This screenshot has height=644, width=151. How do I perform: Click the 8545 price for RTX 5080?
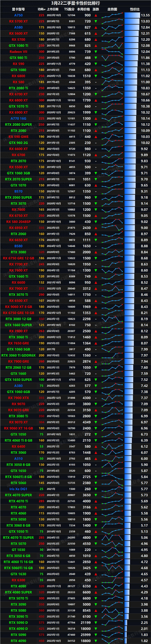[87, 610]
